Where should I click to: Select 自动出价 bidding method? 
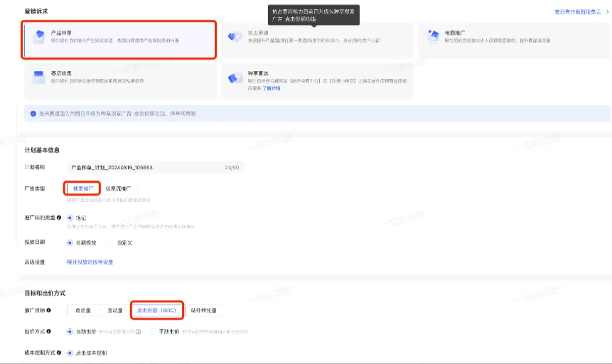pos(70,331)
